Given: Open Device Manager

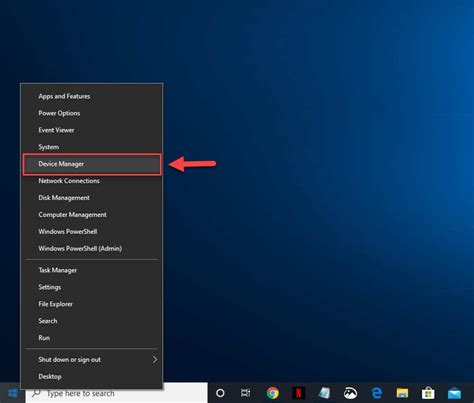Looking at the screenshot, I should coord(92,164).
